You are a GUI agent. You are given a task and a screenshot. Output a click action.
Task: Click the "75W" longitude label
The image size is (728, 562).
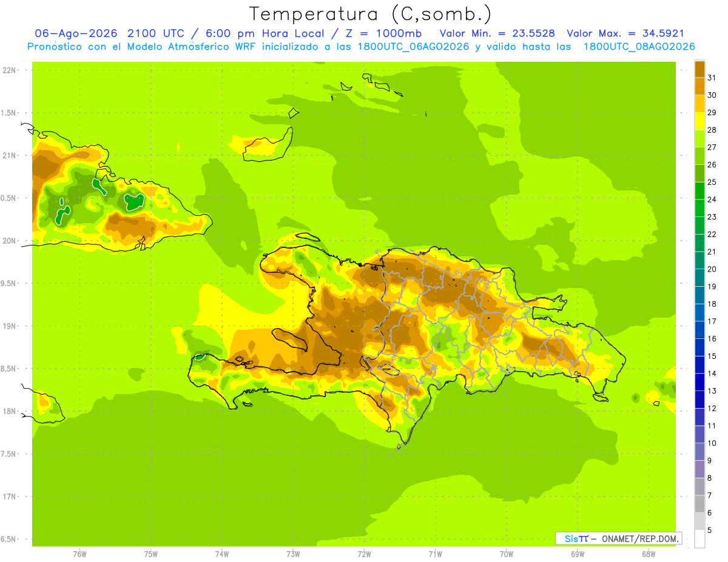point(151,554)
